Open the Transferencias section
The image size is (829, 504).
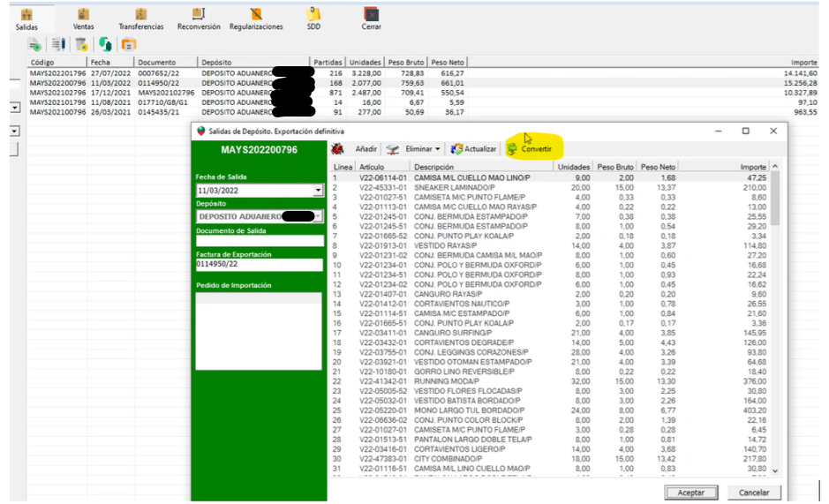click(141, 19)
